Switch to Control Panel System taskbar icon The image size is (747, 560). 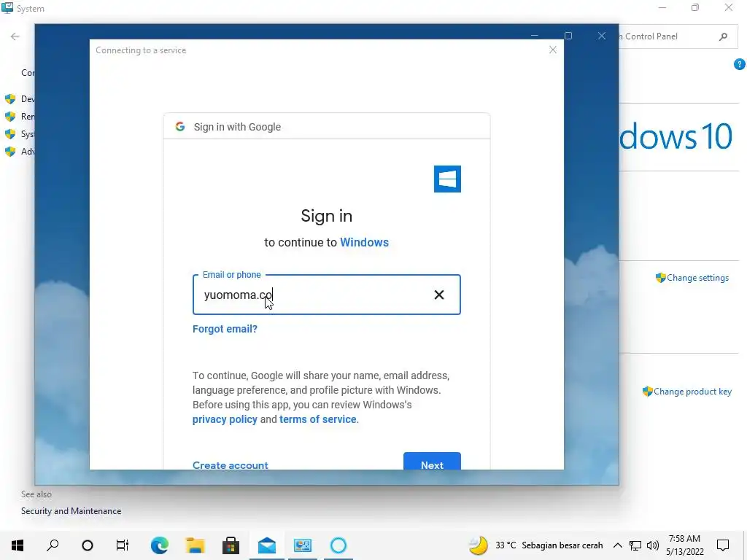pyautogui.click(x=303, y=545)
